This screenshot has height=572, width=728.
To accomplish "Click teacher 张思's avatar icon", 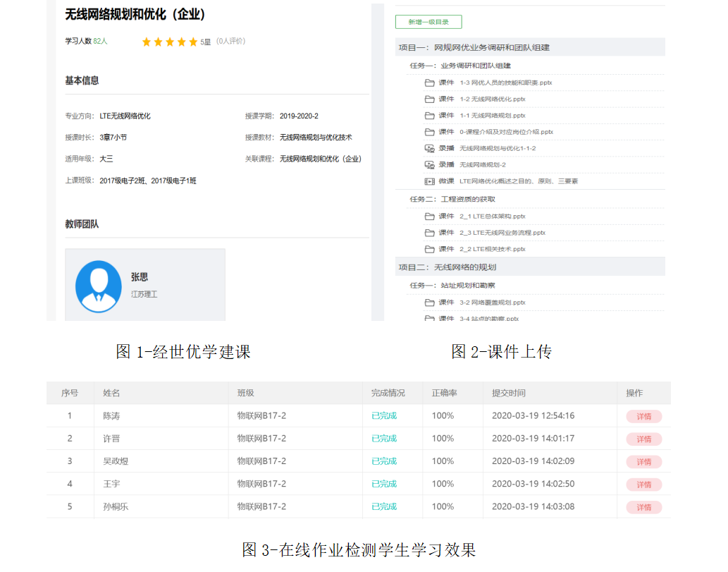I will click(99, 286).
